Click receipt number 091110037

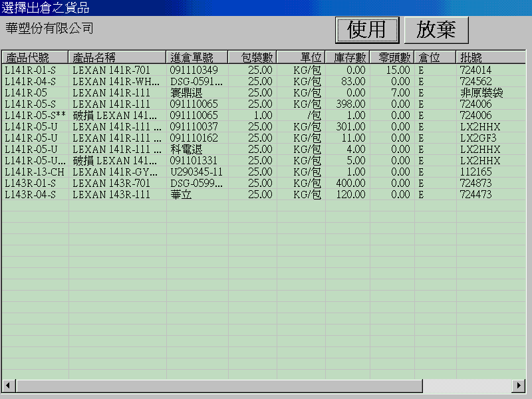pos(194,126)
